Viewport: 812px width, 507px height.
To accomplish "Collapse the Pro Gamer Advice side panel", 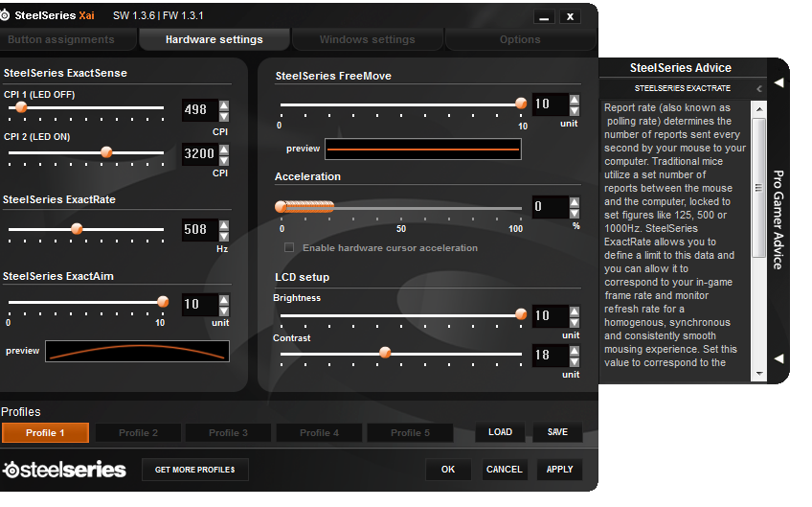I will [778, 82].
